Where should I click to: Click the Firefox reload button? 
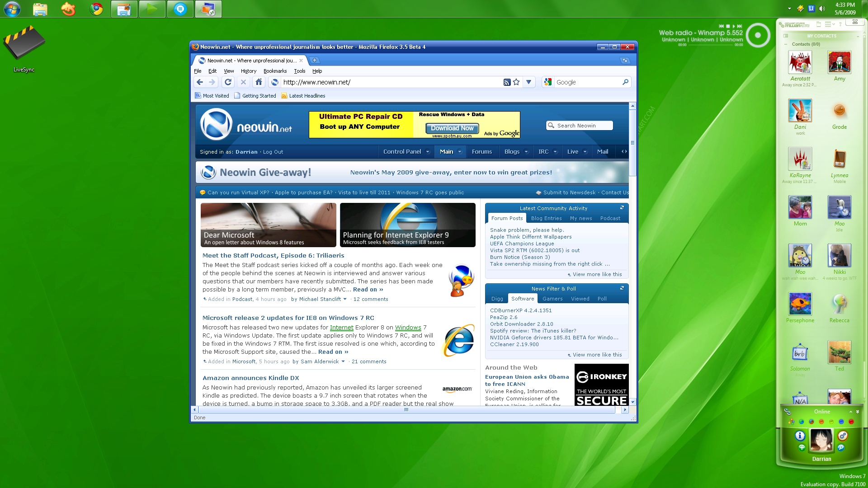pyautogui.click(x=228, y=82)
